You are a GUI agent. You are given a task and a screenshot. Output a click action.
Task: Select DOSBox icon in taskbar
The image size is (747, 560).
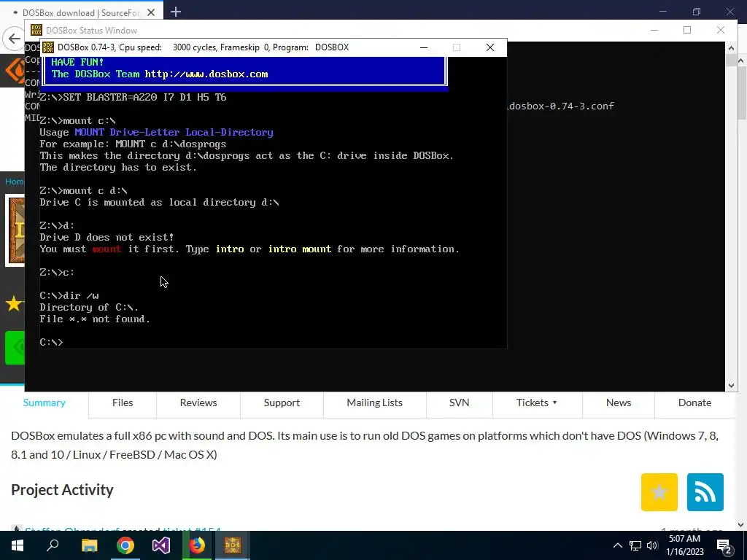click(x=233, y=545)
